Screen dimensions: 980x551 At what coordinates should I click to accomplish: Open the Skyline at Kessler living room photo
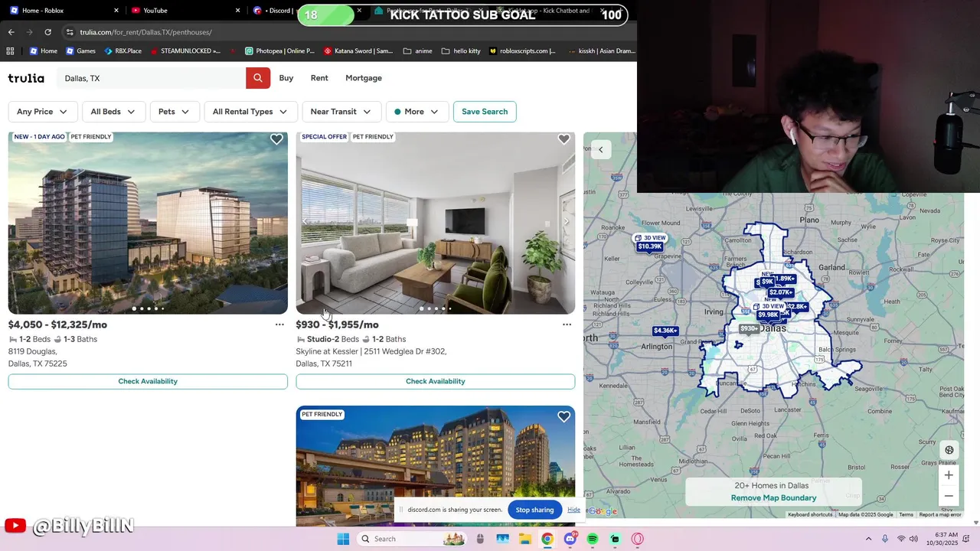click(x=436, y=223)
